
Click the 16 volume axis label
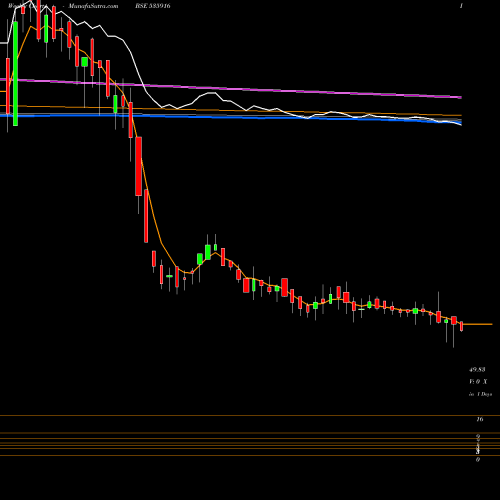[480, 419]
